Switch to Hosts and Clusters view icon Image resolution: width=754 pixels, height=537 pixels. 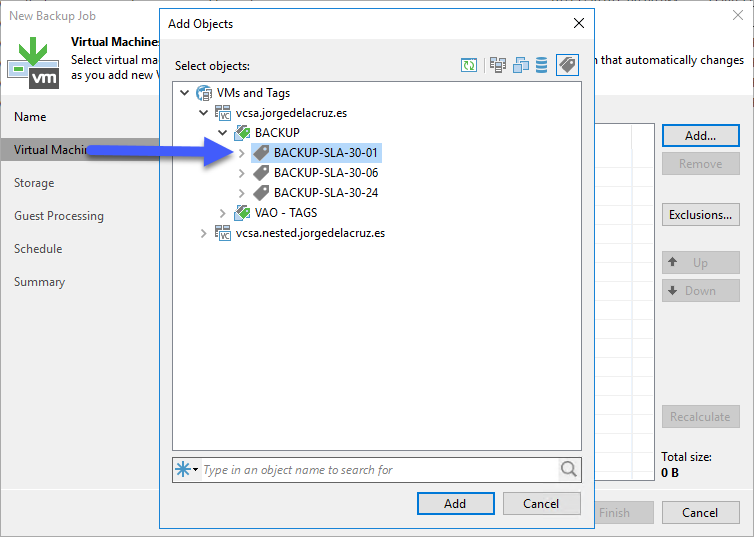[498, 65]
